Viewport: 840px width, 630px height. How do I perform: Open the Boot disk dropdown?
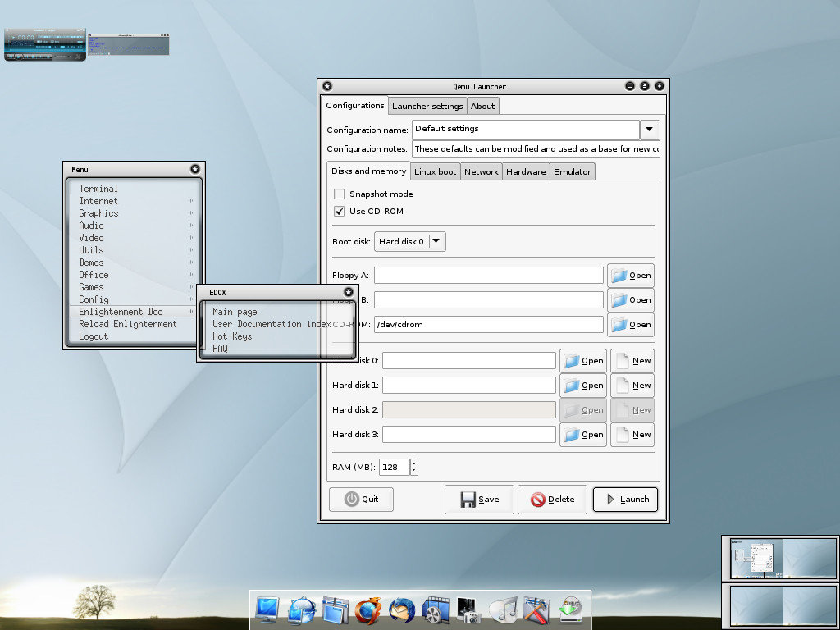410,242
